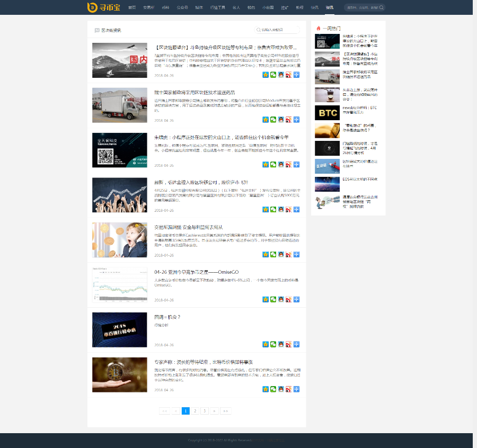Focus the header search input field
The width and height of the screenshot is (477, 448).
pos(362,7)
